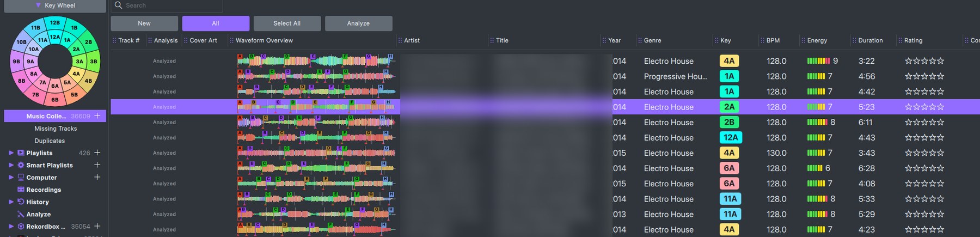Click the waveform of the 3:22 track

pos(316,61)
